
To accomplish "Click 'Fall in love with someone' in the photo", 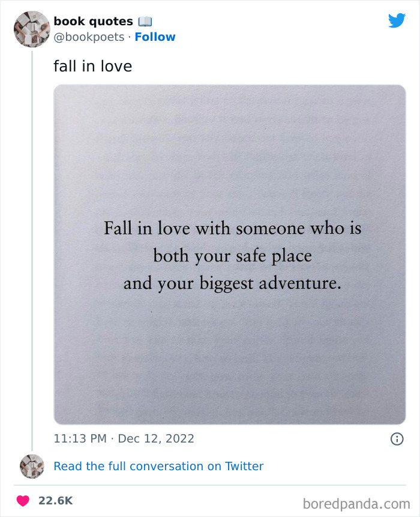I will click(x=204, y=228).
